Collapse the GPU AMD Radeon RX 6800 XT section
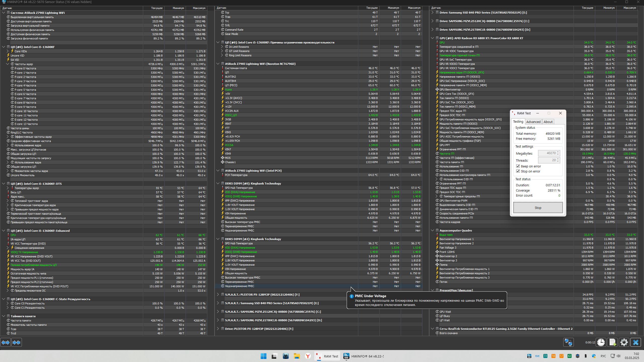 point(432,38)
